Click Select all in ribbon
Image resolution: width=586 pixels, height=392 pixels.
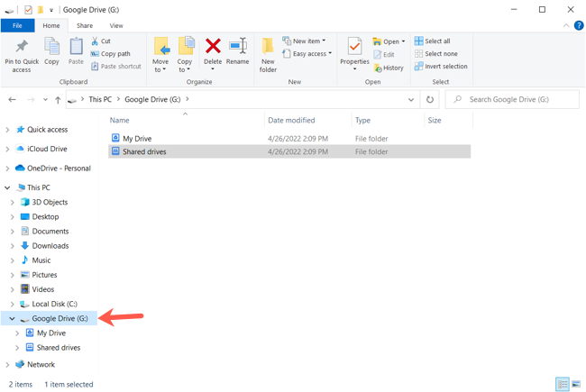(x=433, y=41)
